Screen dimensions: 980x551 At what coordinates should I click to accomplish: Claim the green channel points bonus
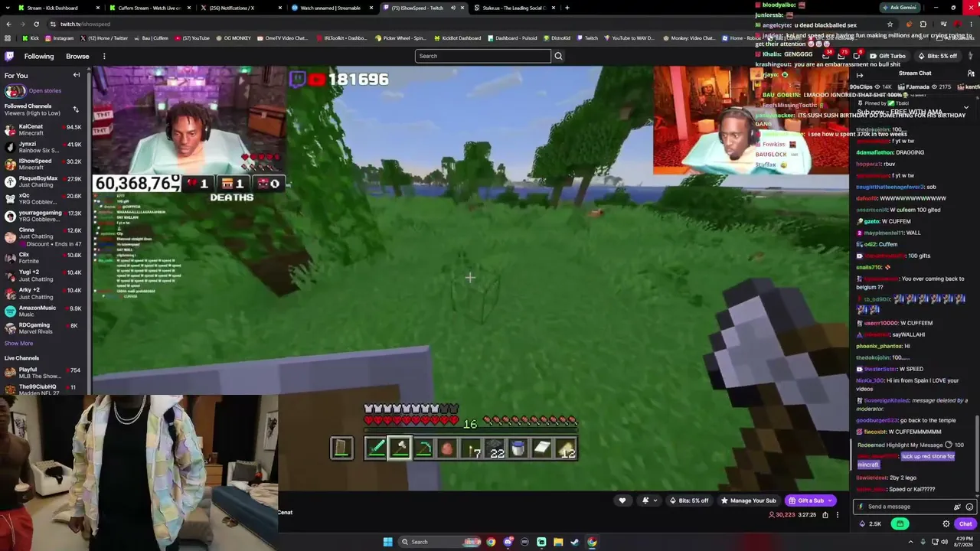[900, 524]
